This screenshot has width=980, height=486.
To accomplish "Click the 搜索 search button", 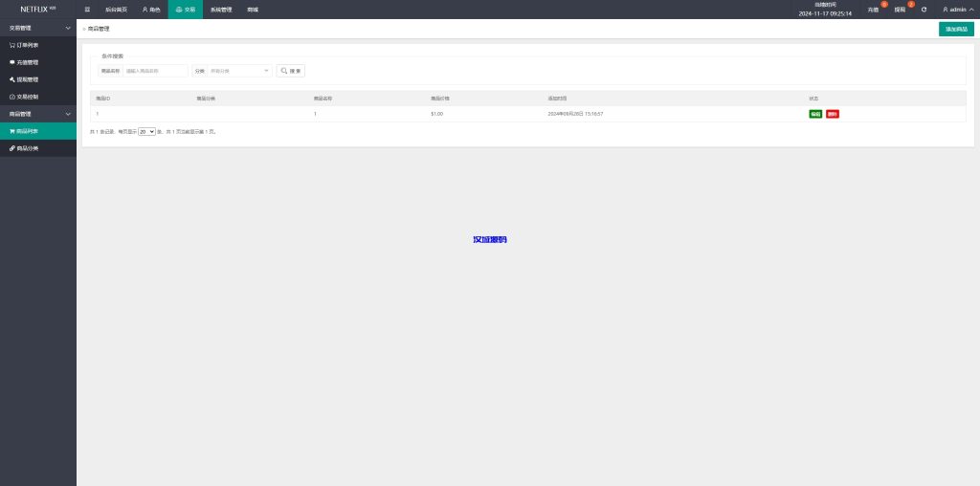I will click(x=291, y=71).
